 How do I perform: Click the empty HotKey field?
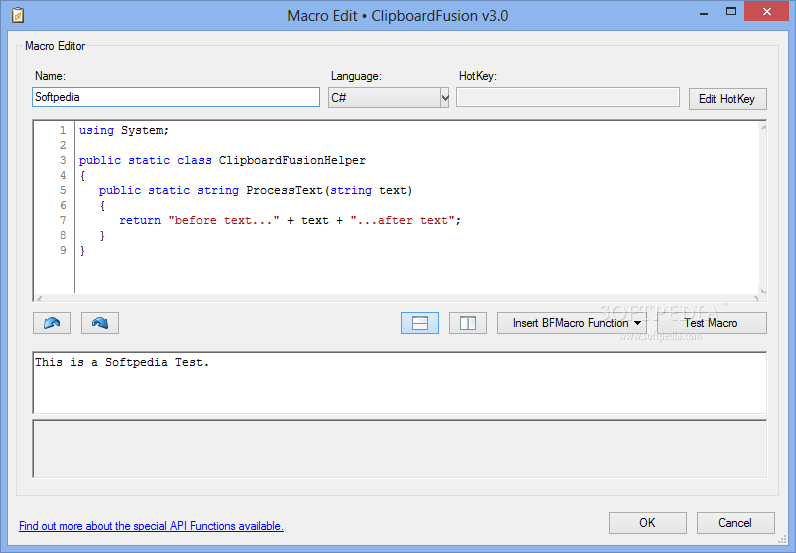(568, 97)
